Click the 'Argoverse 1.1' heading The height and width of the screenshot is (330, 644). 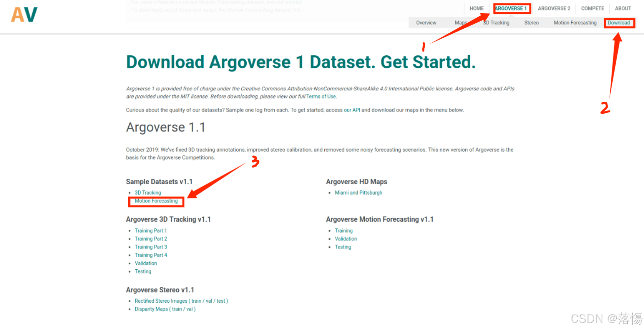pyautogui.click(x=166, y=127)
